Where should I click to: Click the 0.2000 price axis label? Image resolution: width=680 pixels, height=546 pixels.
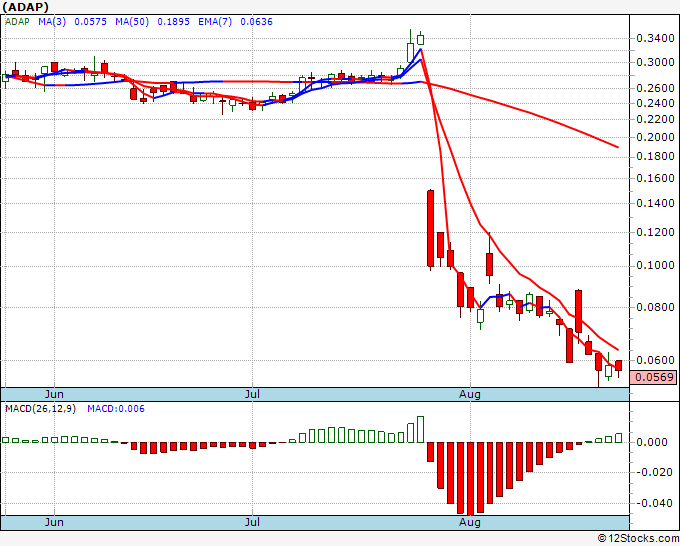point(655,137)
